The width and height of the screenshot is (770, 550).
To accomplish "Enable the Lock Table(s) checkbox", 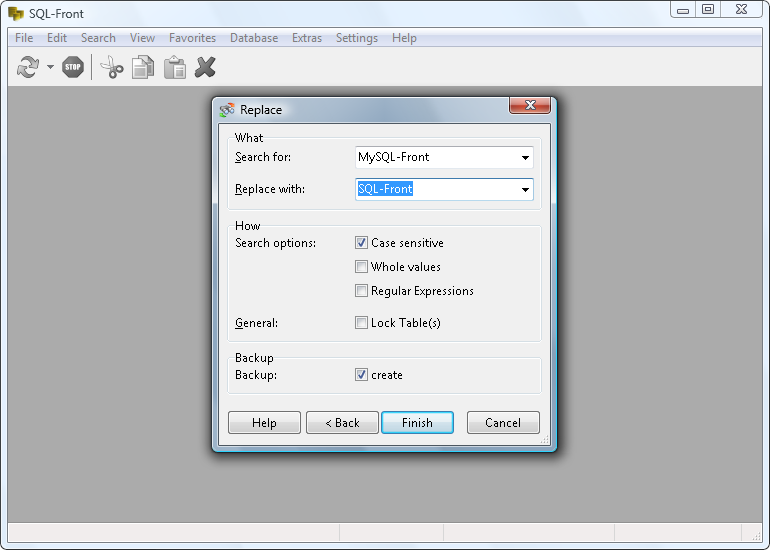I will (361, 323).
